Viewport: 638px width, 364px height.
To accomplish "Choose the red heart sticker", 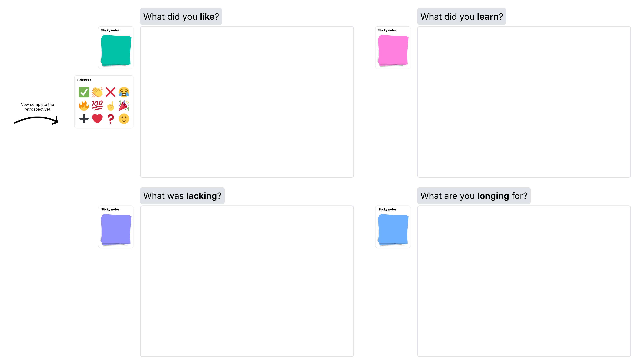I will [97, 119].
